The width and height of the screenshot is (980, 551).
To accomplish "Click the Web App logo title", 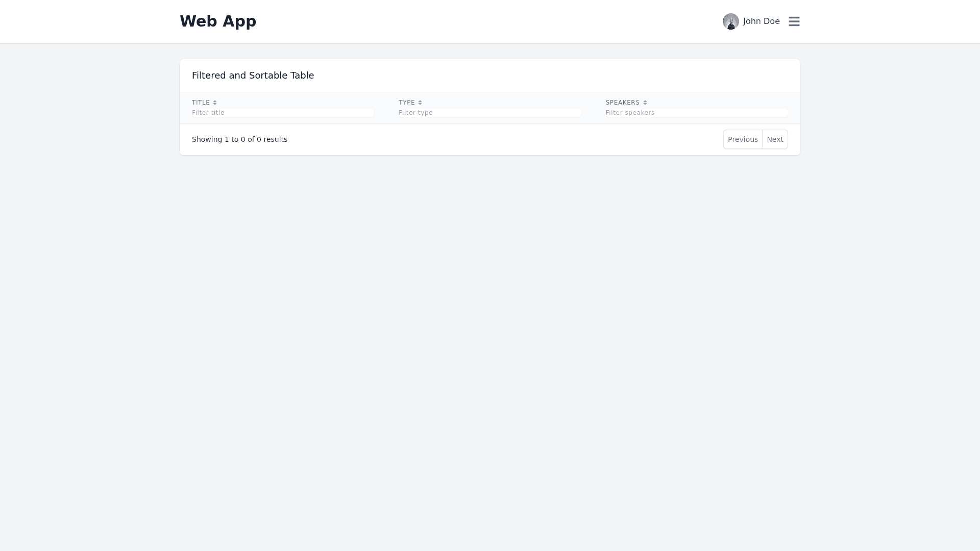I will click(x=218, y=21).
